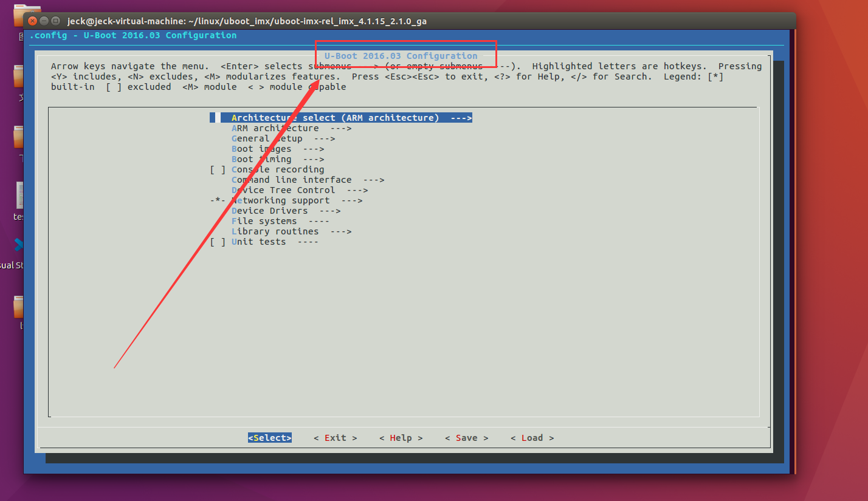Close the terminal window
The height and width of the screenshot is (501, 868).
[33, 21]
